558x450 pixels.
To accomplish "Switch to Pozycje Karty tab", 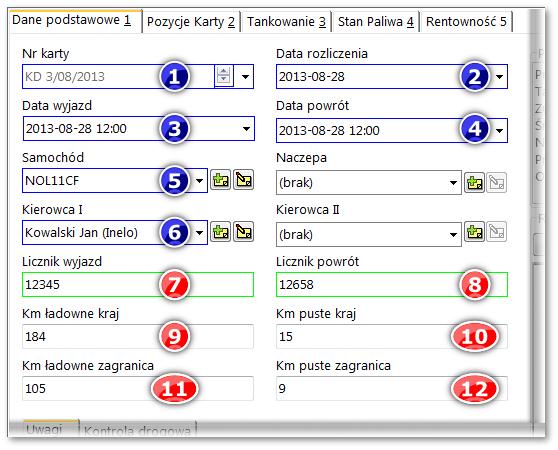I will pos(191,22).
